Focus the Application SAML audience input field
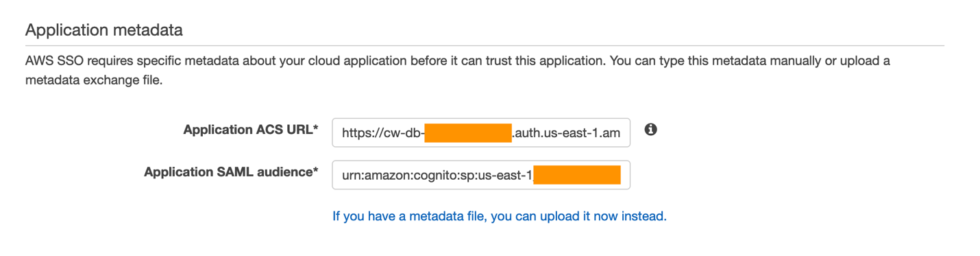 click(x=481, y=175)
